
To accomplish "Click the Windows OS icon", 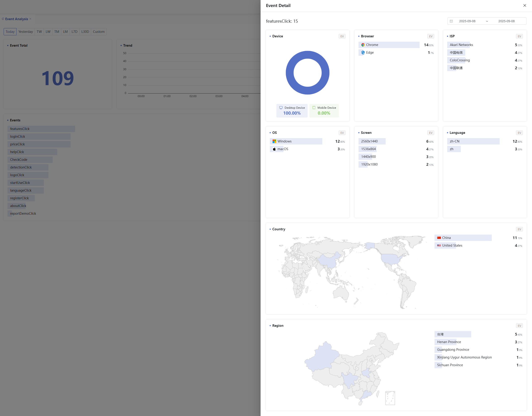I will tap(274, 142).
